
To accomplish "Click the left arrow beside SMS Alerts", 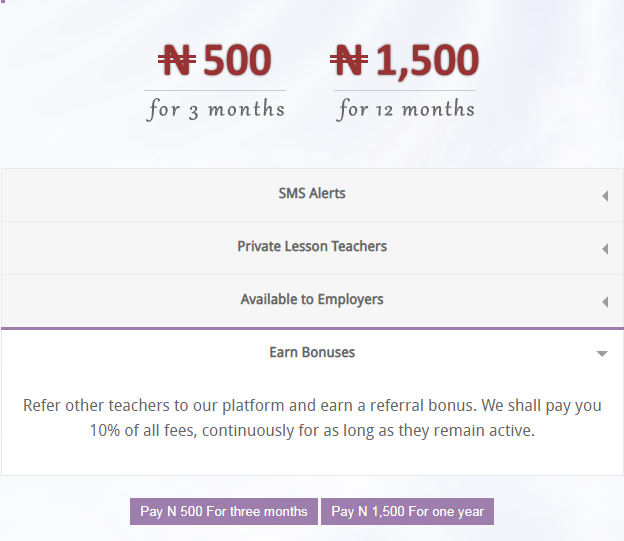I will pos(605,196).
